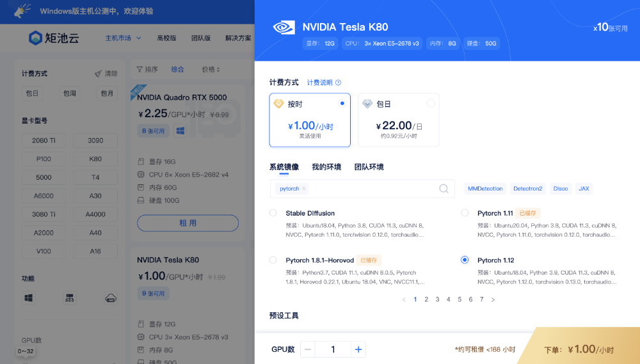This screenshot has width=640, height=364.
Task: Click the image search input field
Action: tap(362, 189)
